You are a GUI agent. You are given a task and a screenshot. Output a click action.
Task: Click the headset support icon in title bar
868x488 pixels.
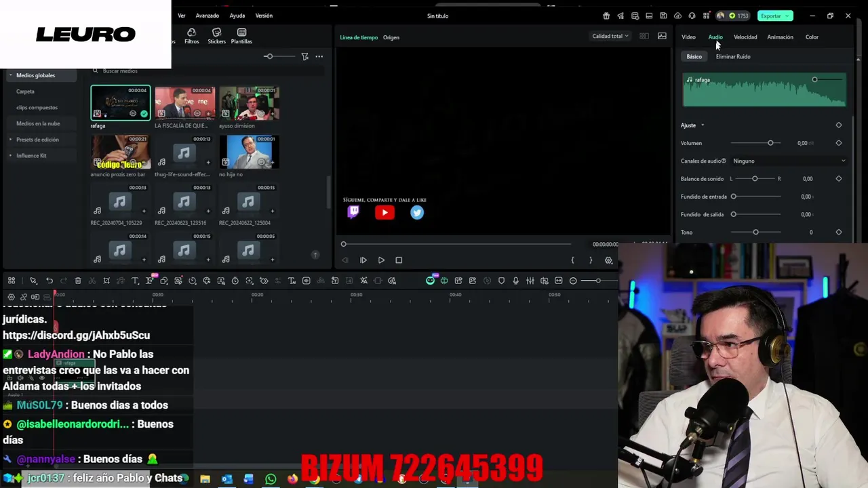click(691, 16)
